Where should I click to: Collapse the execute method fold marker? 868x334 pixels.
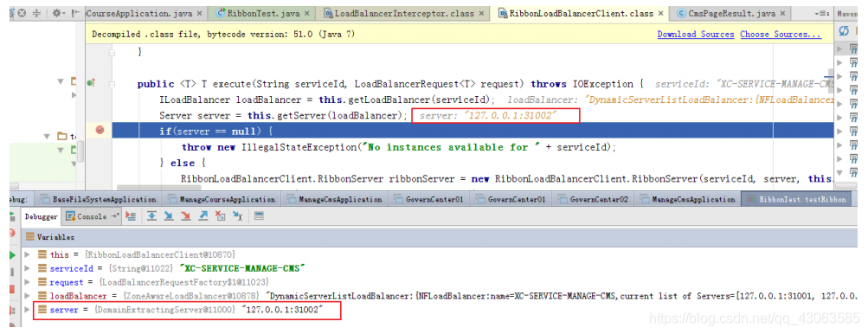pos(112,84)
